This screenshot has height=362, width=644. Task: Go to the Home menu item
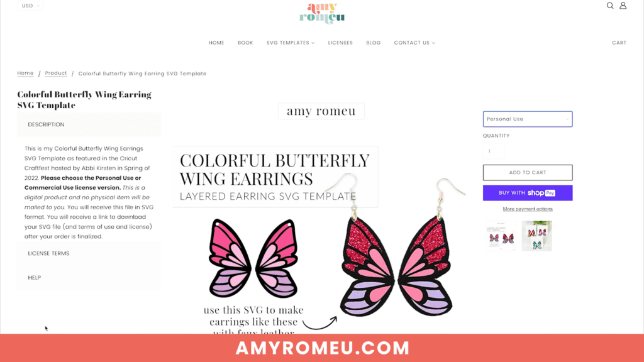(x=216, y=43)
